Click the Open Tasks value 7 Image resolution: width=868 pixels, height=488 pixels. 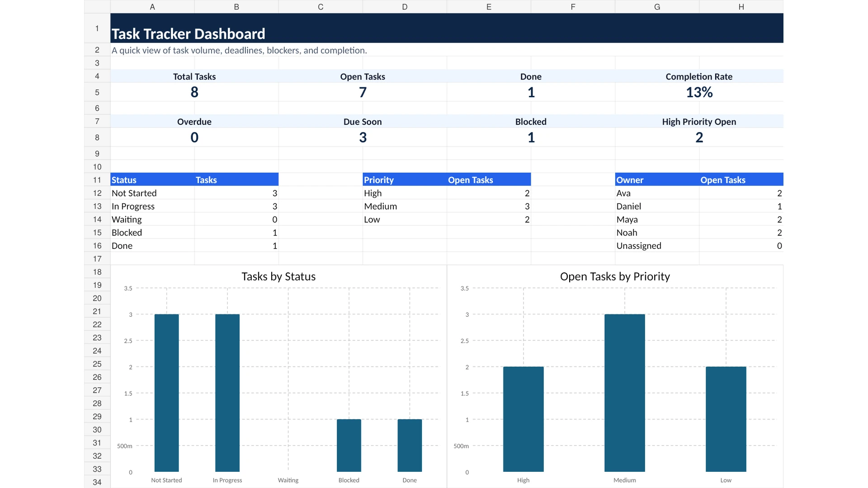(363, 92)
